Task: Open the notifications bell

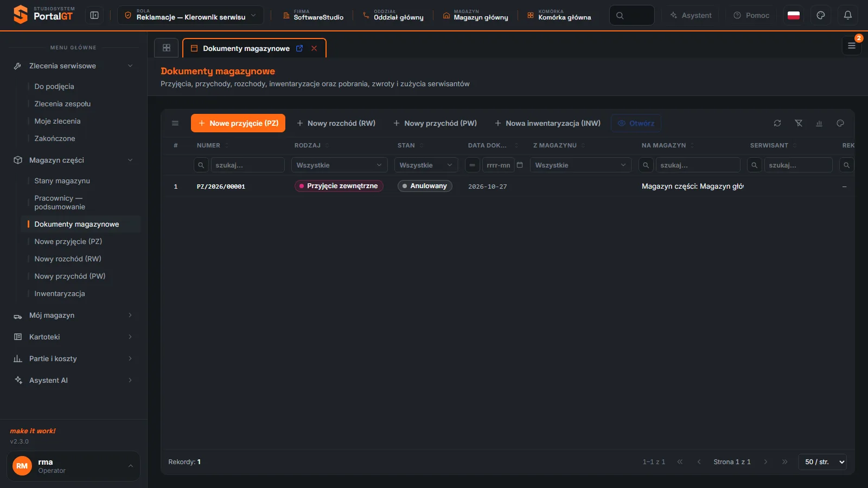Action: click(x=848, y=15)
